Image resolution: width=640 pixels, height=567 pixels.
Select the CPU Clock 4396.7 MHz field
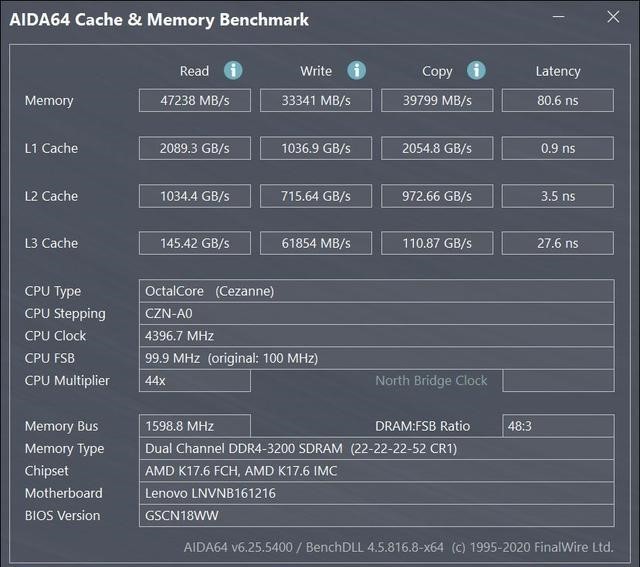(x=377, y=336)
